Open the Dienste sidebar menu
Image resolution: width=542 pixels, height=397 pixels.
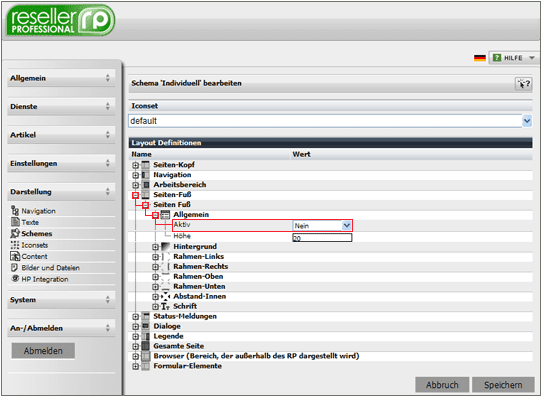point(61,106)
